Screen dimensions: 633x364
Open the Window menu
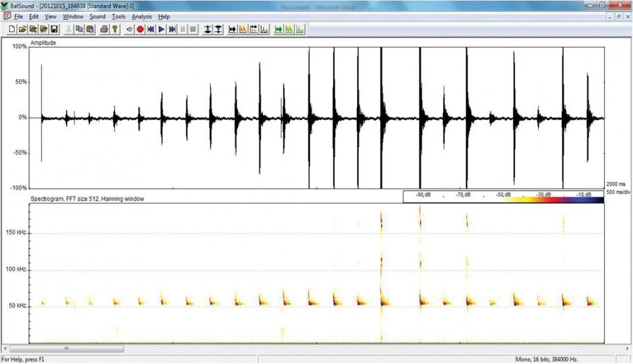(x=73, y=16)
